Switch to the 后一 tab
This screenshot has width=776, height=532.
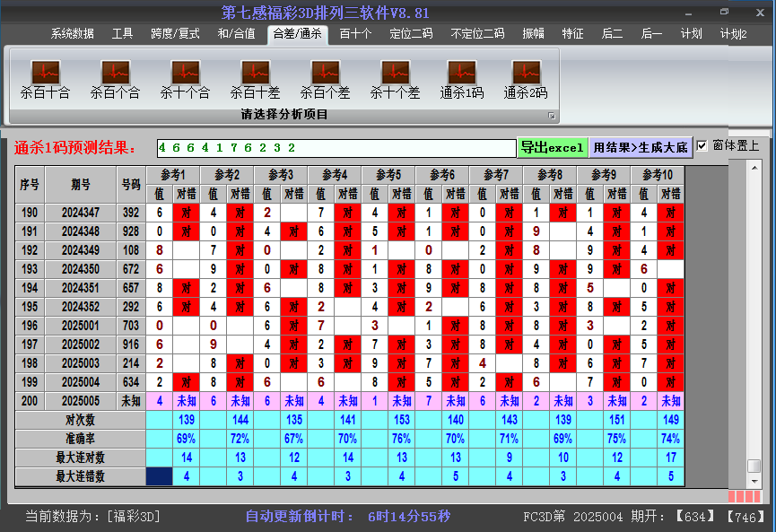tap(651, 34)
